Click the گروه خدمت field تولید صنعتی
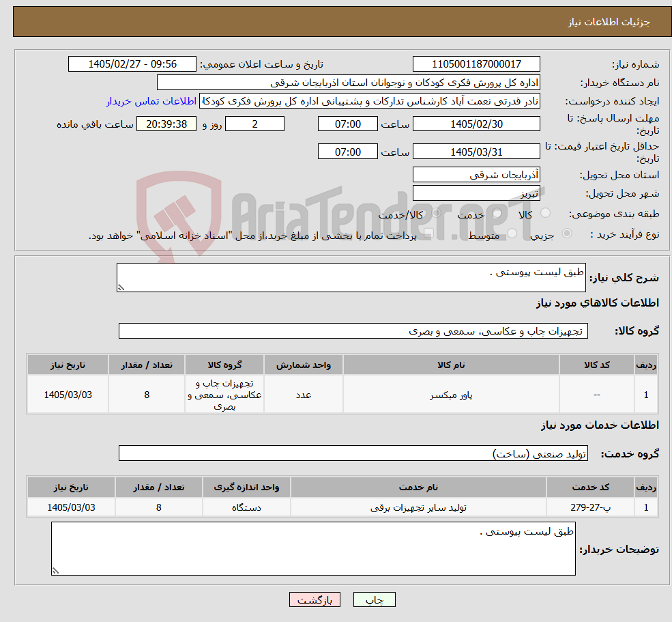The height and width of the screenshot is (622, 672). pyautogui.click(x=353, y=453)
